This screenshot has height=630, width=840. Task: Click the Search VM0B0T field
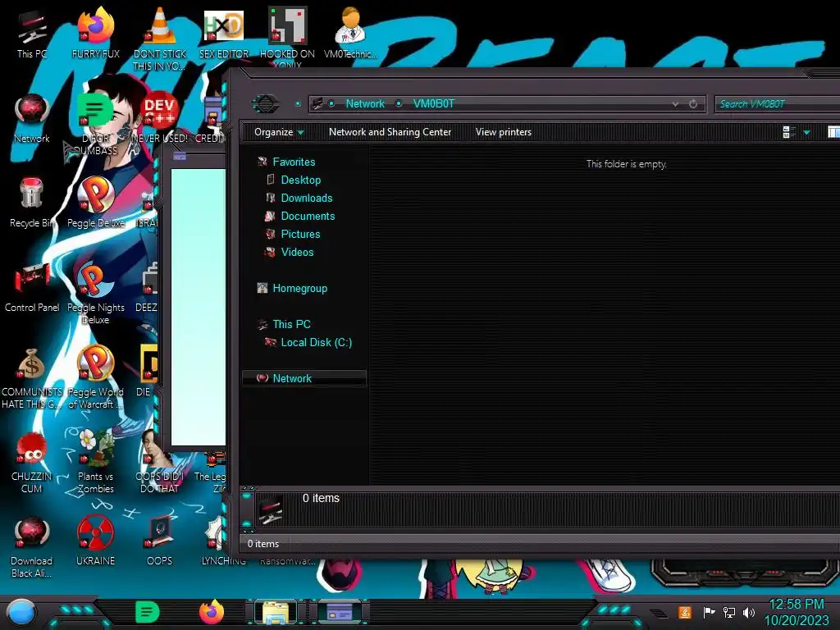[x=778, y=104]
